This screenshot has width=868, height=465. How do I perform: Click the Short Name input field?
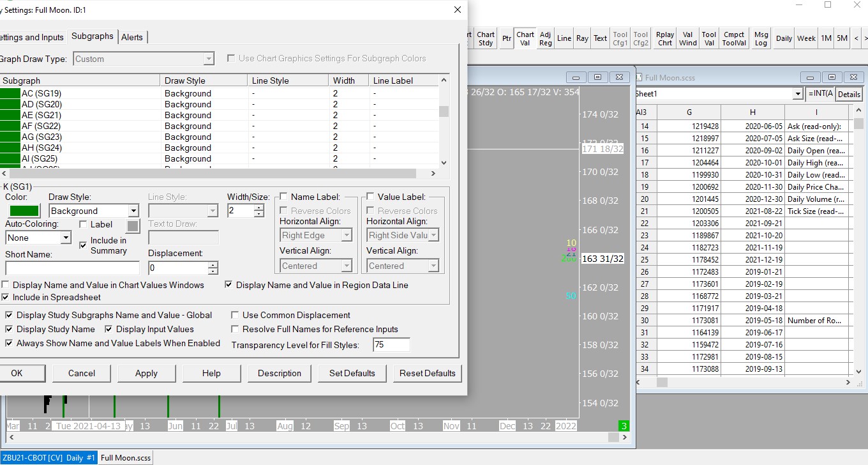pyautogui.click(x=72, y=268)
